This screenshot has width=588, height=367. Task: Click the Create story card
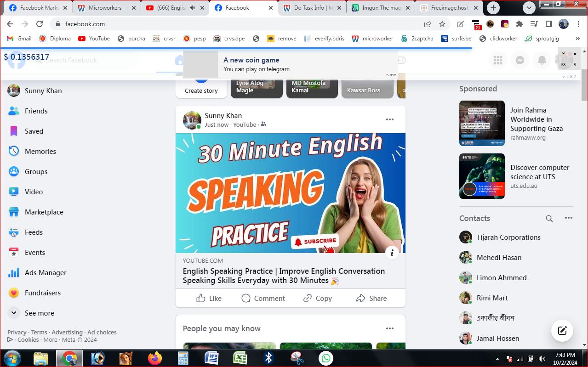click(201, 86)
